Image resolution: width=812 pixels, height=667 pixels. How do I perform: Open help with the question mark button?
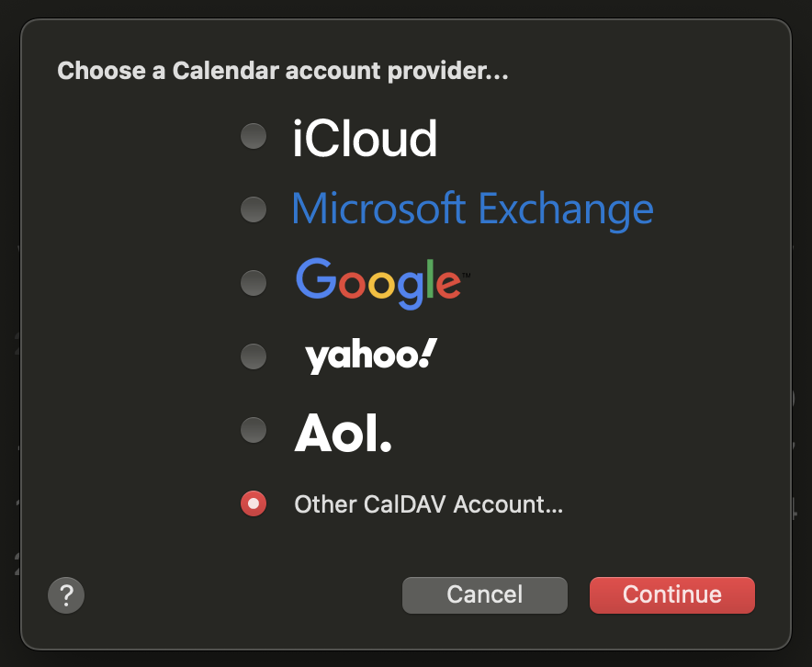pos(66,595)
